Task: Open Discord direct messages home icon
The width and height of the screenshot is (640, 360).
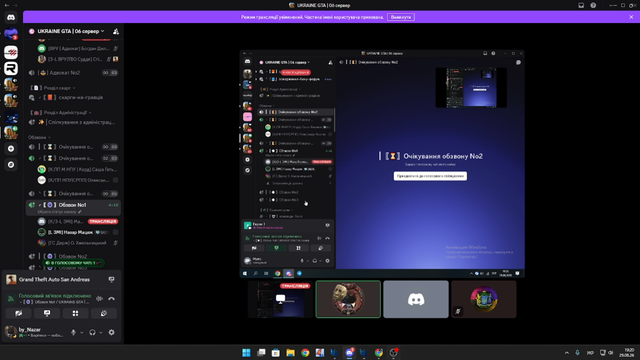Action: coord(11,18)
